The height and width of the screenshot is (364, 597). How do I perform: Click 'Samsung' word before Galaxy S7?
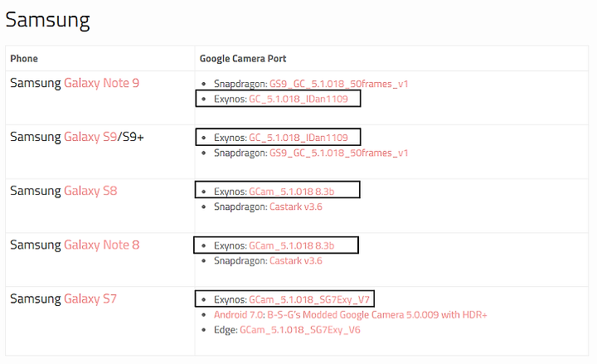tap(36, 298)
